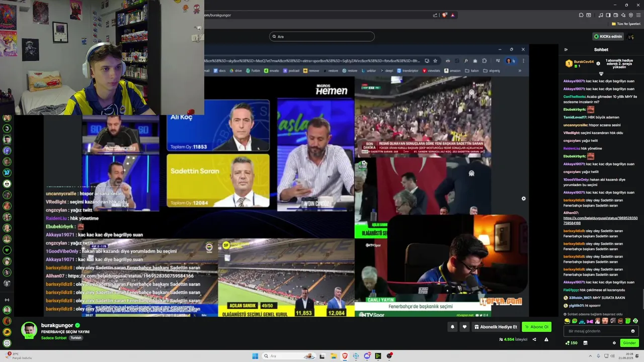Viewport: 644px width, 362px height.
Task: Click the Windows taskbar search box
Action: (290, 356)
